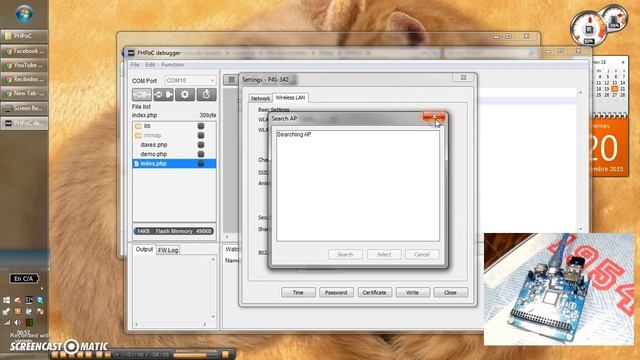Screen dimensions: 640x360
Task: Select the Wireless LAN tab
Action: (290, 98)
